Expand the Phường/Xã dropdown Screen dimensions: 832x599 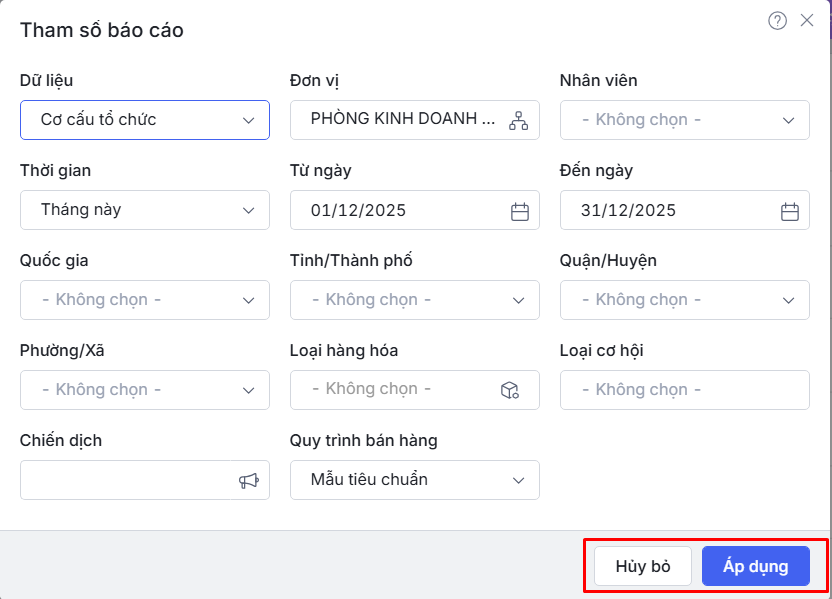[145, 390]
